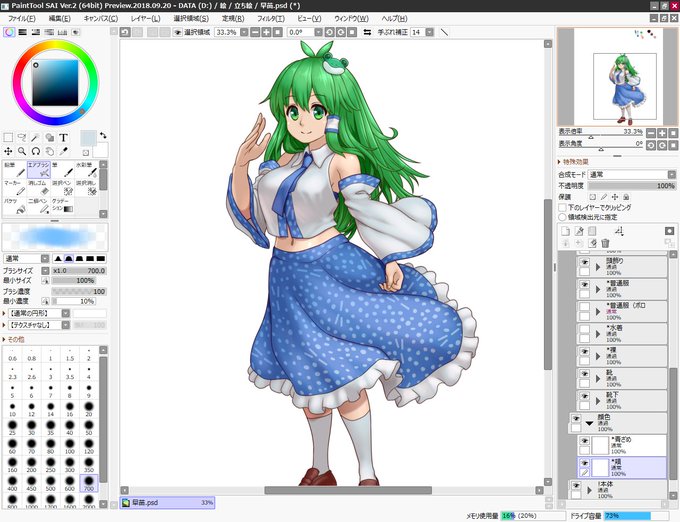Screen dimensions: 680x522
Task: Click the foreground color swatch
Action: [x=88, y=139]
